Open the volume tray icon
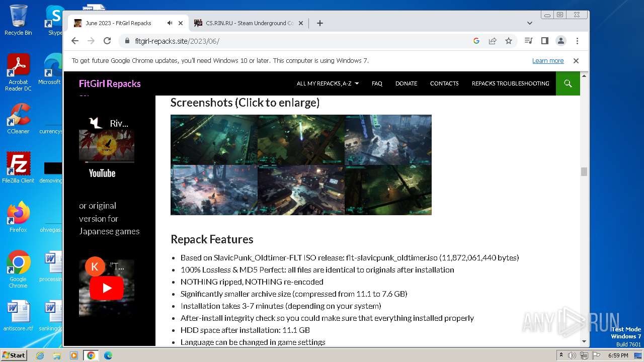644x362 pixels. tap(573, 355)
